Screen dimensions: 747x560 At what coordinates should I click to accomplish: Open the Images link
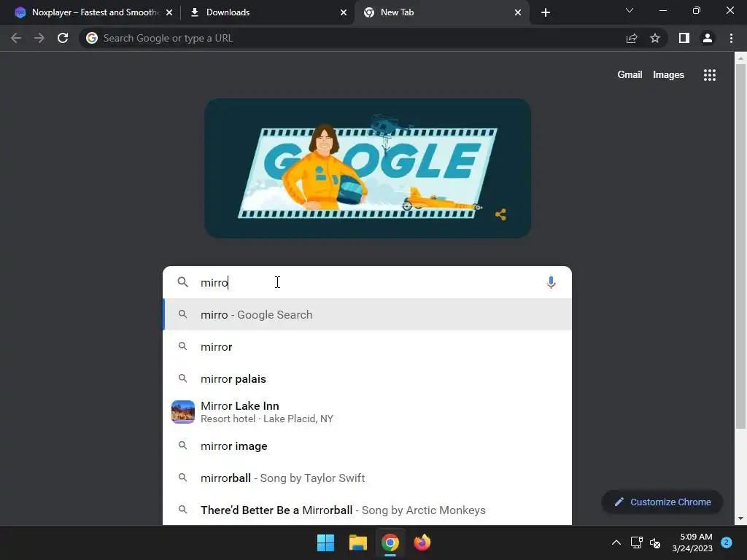click(668, 75)
